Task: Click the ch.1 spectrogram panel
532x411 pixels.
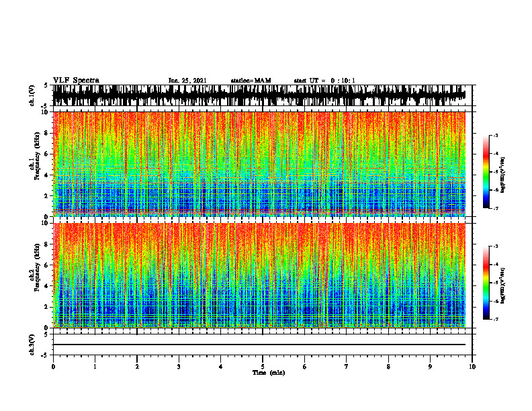Action: (259, 164)
